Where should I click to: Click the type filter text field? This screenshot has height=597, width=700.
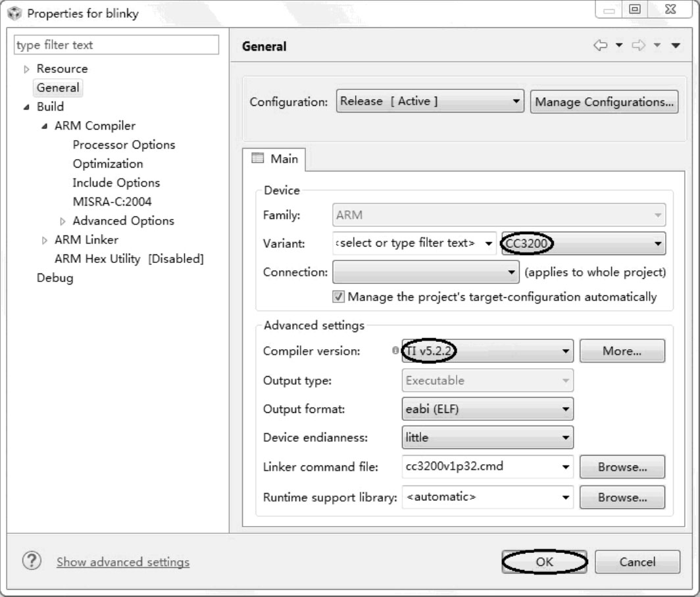pyautogui.click(x=116, y=45)
